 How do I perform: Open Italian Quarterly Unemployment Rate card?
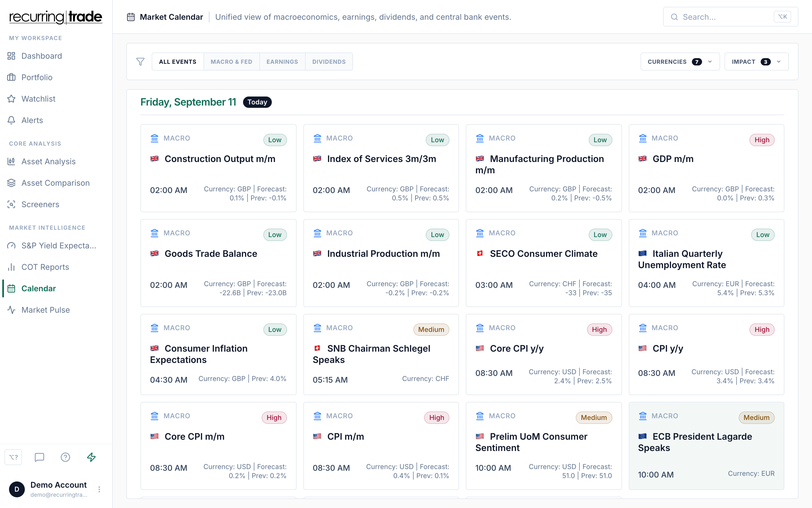tap(706, 263)
